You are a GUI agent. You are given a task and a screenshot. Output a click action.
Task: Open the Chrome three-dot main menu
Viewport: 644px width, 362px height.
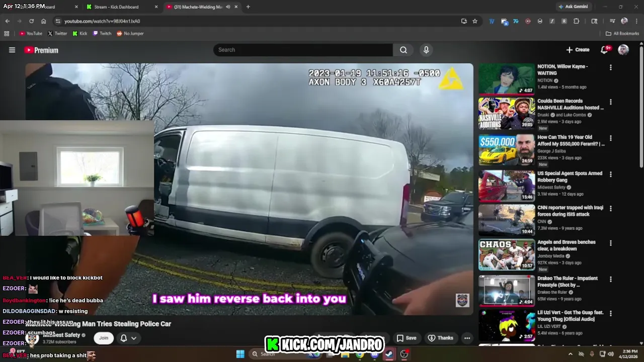coord(636,21)
